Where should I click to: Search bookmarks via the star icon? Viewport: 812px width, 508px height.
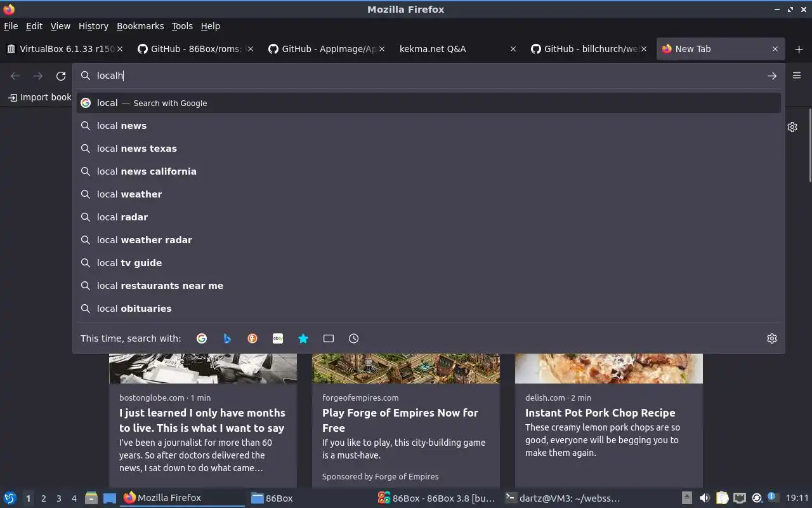(x=303, y=338)
